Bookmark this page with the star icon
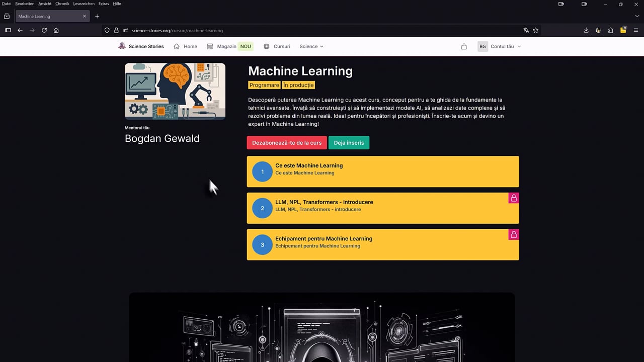 (536, 30)
